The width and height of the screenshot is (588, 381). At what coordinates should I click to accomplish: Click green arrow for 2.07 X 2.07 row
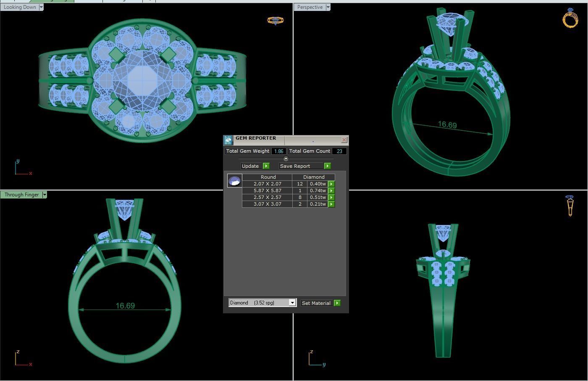(x=331, y=184)
